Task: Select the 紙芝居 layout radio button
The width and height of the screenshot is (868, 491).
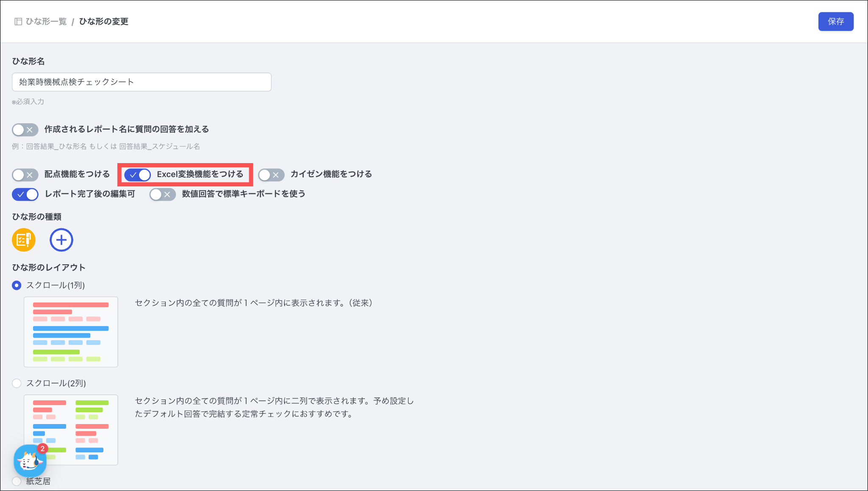Action: [17, 481]
